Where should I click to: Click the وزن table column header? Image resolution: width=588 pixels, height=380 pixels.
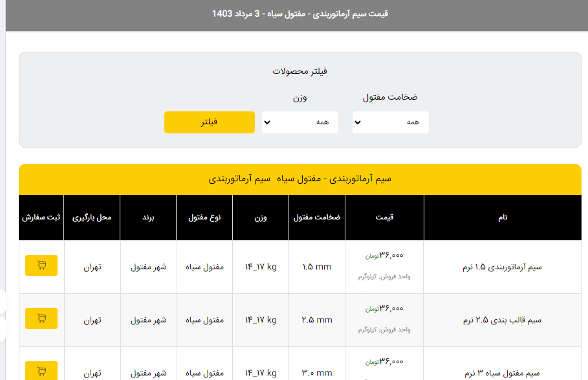coord(260,218)
